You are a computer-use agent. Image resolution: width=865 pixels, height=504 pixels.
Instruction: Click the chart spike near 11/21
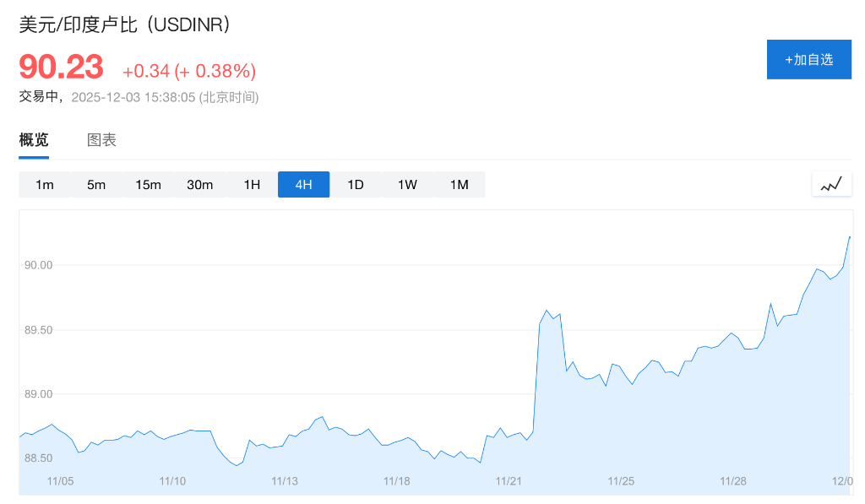click(547, 312)
